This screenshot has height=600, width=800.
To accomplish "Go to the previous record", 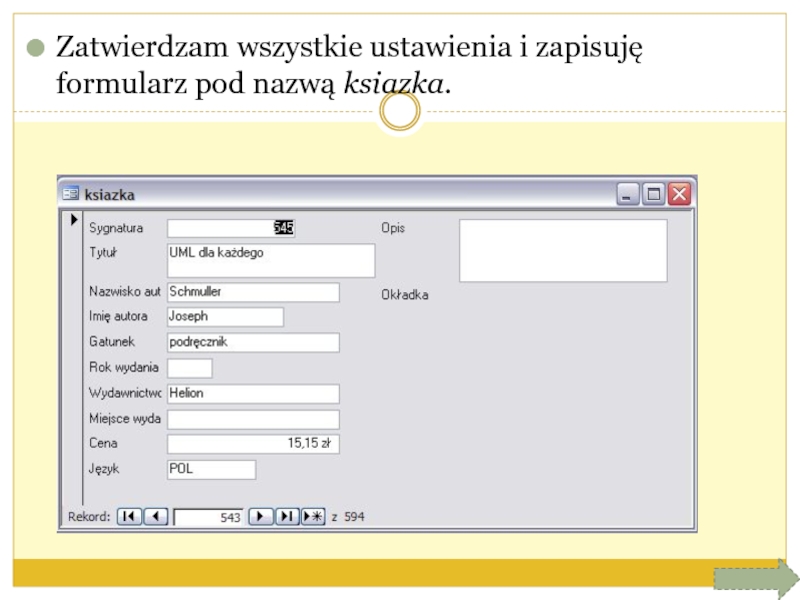I will tap(155, 517).
